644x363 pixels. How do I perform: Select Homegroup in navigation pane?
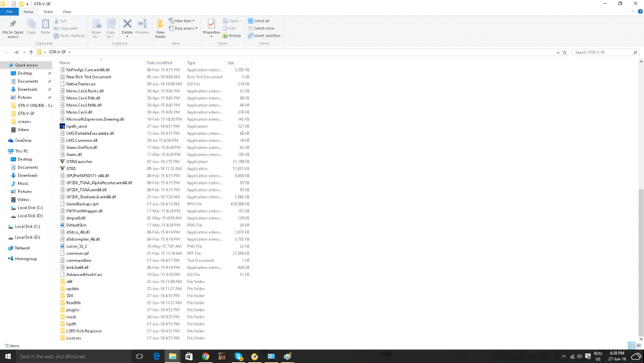(26, 259)
